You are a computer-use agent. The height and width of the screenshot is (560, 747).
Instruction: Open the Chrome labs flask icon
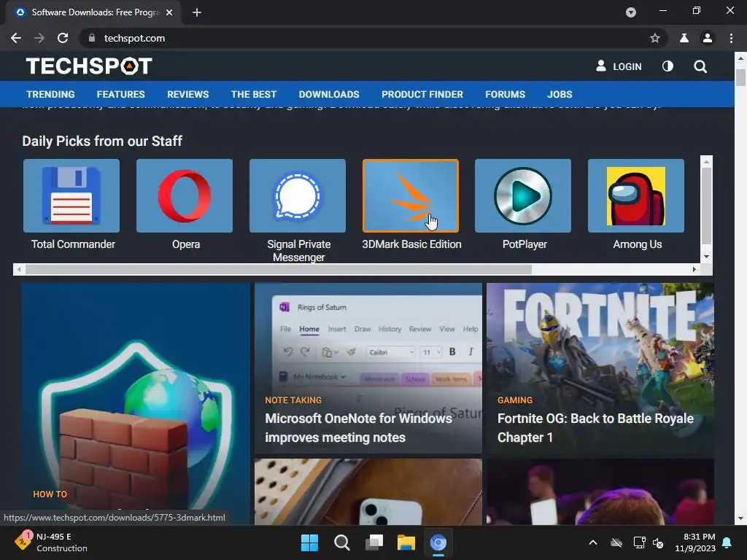(684, 38)
